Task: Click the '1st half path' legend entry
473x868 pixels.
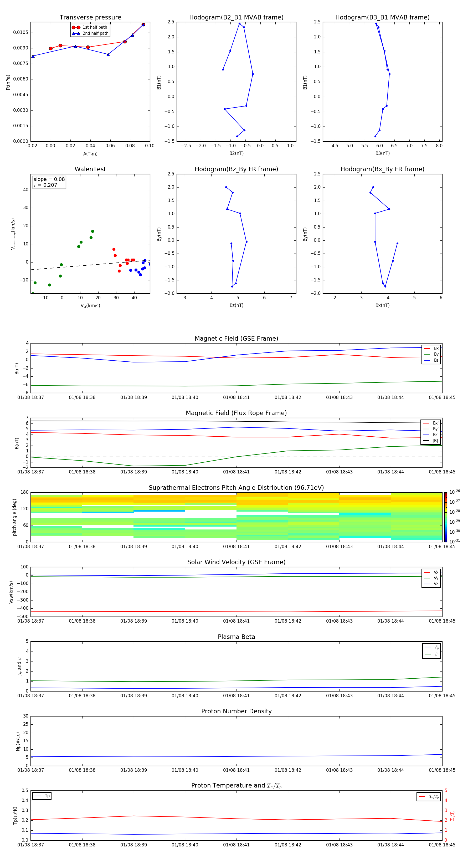Action: [x=90, y=27]
